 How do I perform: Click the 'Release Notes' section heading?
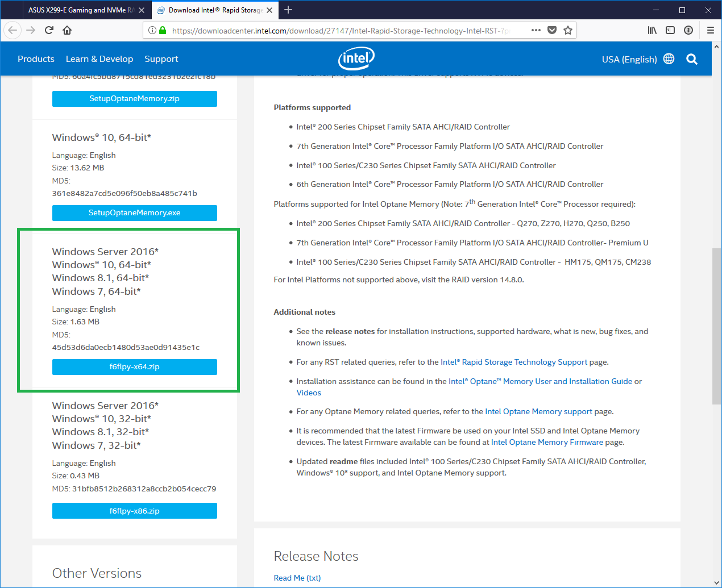click(316, 556)
